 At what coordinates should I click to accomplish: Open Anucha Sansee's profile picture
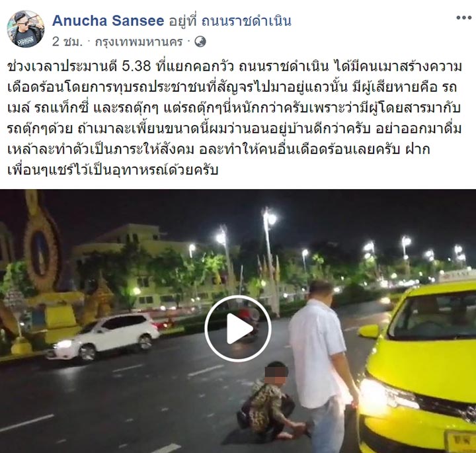click(26, 29)
